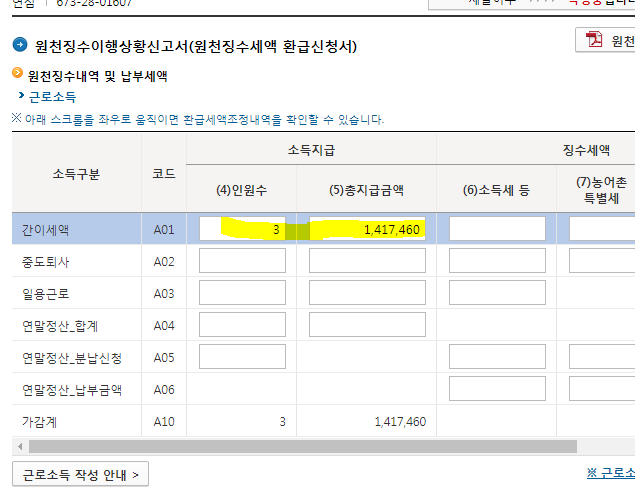Expand the 근로소득 section chevron
635x501 pixels.
click(x=20, y=96)
